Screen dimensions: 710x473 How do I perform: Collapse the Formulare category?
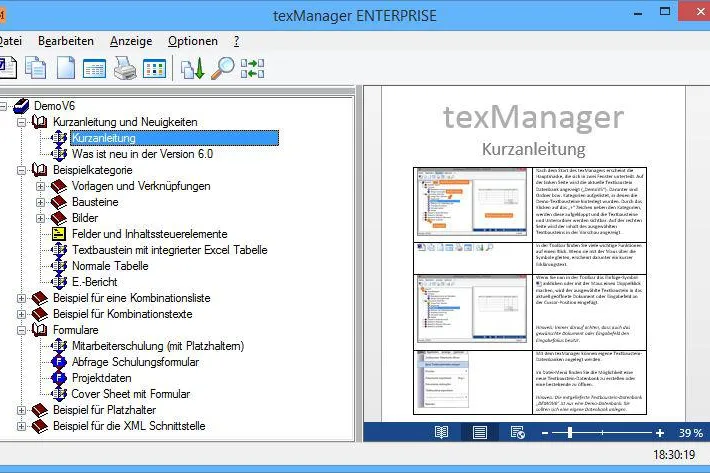click(x=21, y=330)
